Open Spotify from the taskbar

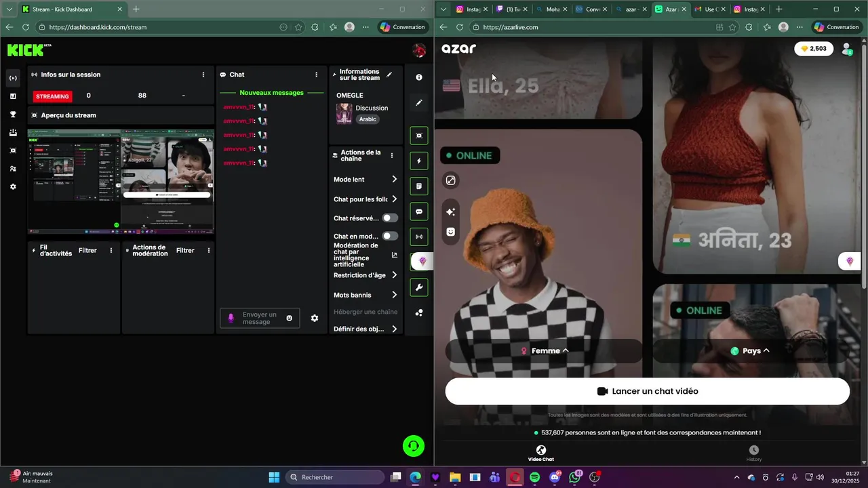[x=535, y=477]
